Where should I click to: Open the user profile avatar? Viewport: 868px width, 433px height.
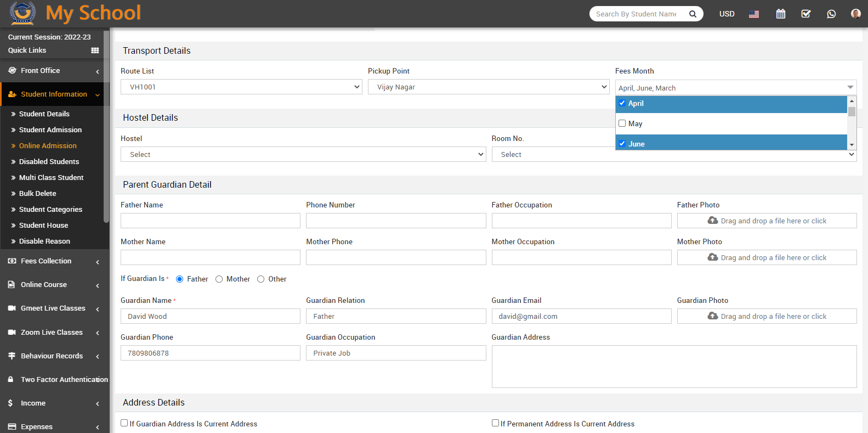855,14
